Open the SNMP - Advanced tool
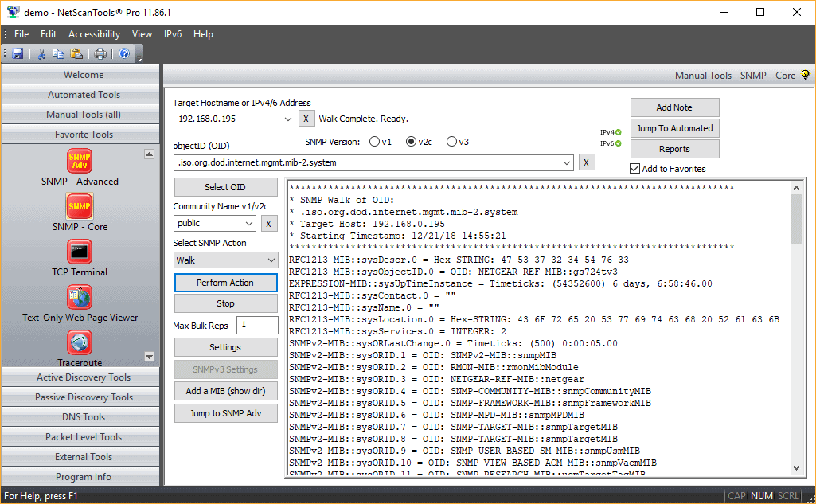This screenshot has height=504, width=816. coord(79,167)
